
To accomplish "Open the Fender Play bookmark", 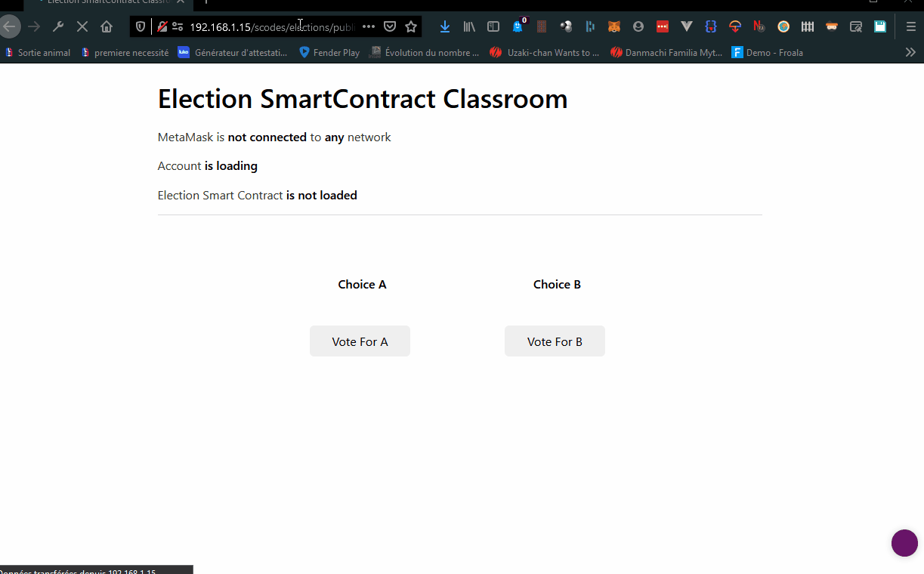I will (329, 53).
